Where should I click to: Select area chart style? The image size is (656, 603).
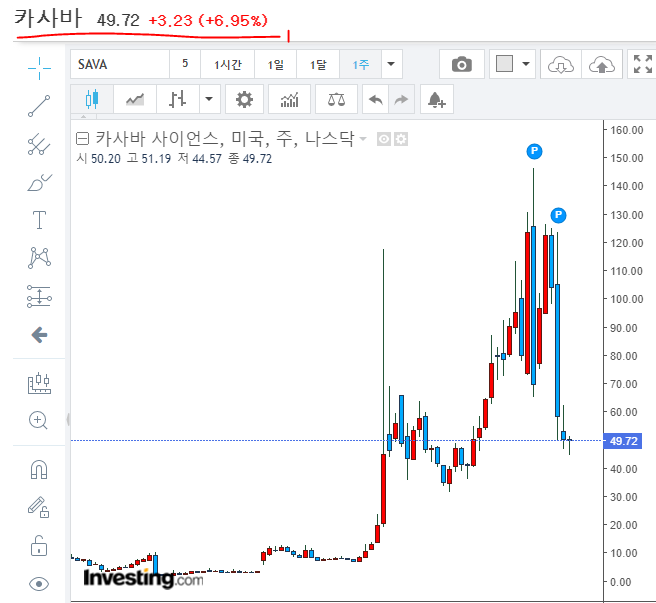coord(135,99)
